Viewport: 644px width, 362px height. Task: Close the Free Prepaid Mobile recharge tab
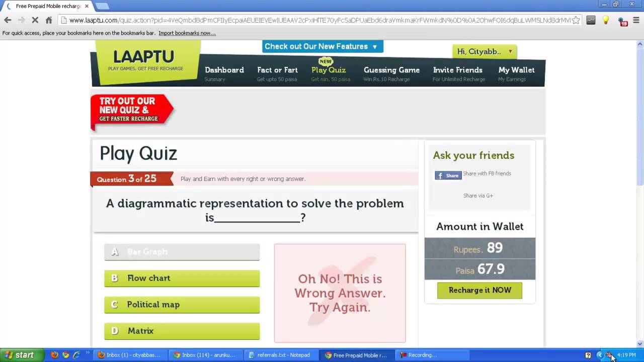coord(87,6)
